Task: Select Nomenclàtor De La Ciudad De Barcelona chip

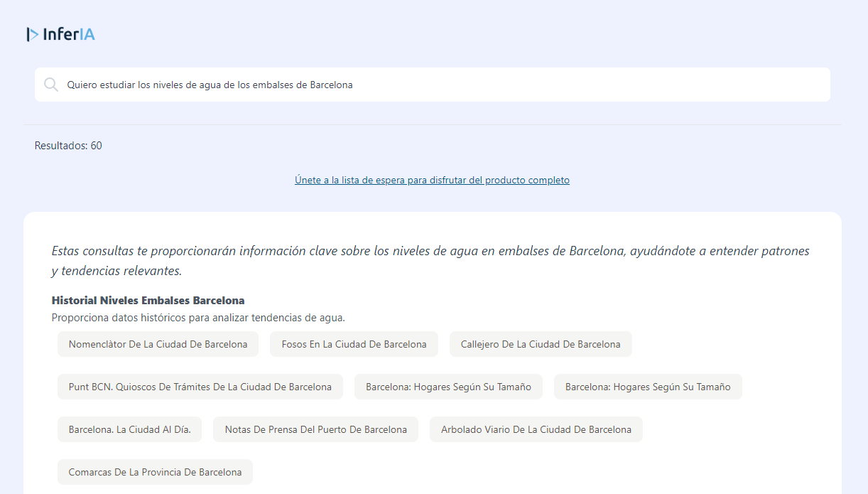Action: 158,344
